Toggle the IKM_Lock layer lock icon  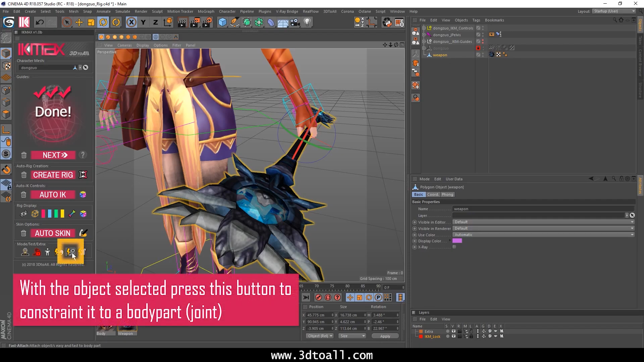click(x=471, y=336)
